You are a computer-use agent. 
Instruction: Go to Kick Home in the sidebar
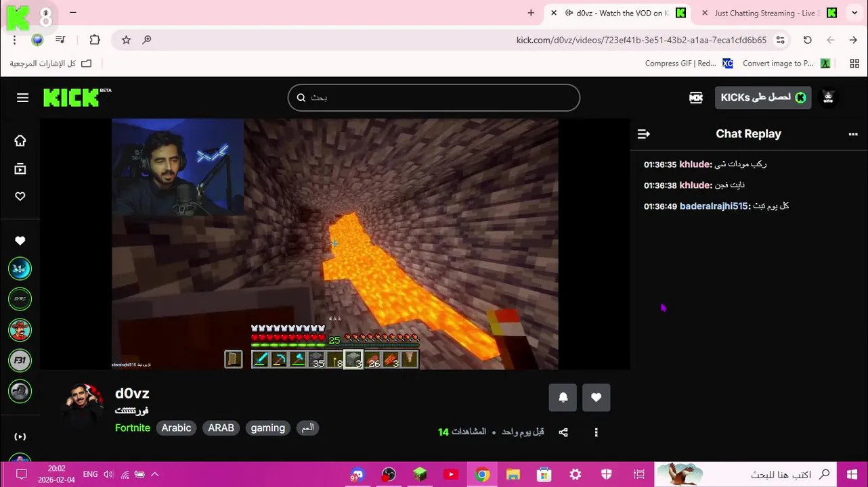click(20, 141)
